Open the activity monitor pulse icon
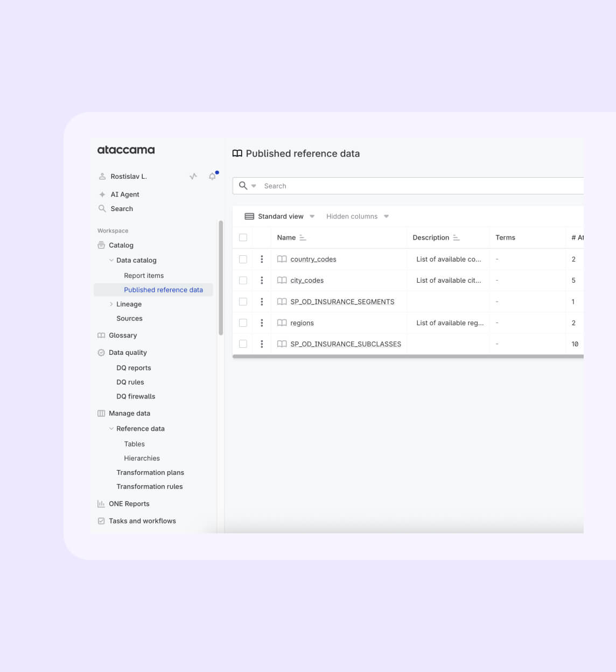616x672 pixels. tap(193, 177)
